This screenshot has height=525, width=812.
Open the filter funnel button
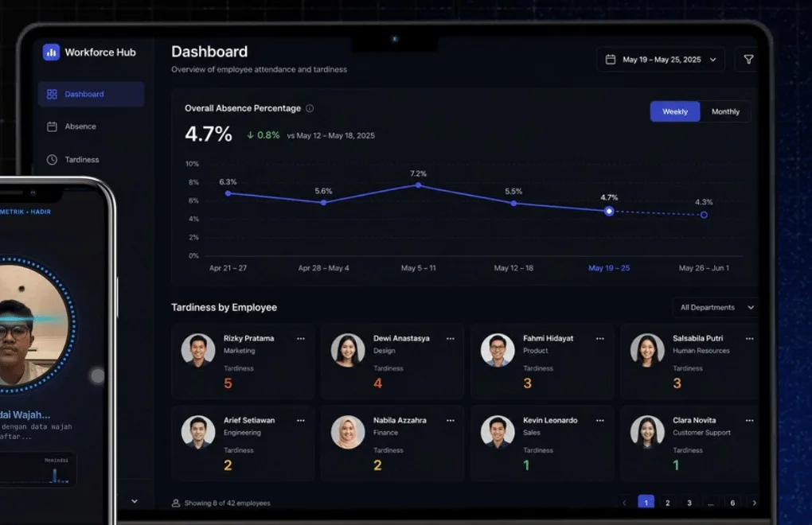click(748, 60)
